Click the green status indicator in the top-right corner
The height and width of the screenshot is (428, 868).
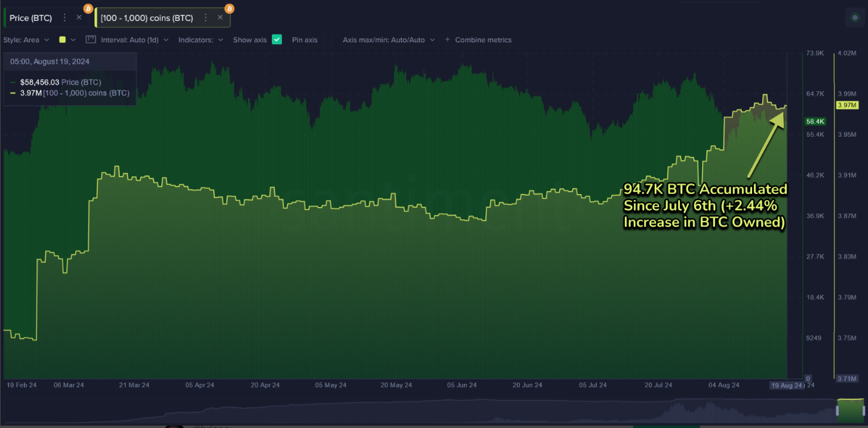854,19
